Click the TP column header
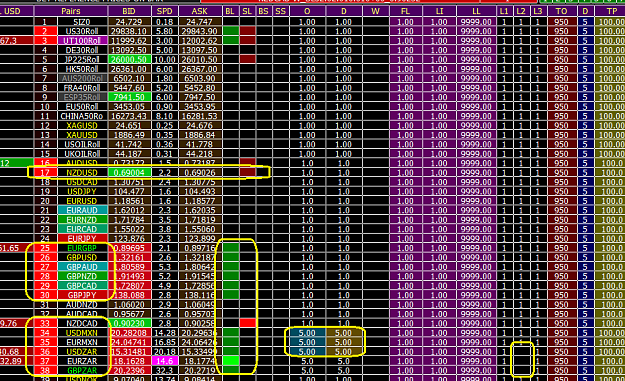Viewport: 625px width, 381px height. pos(611,11)
